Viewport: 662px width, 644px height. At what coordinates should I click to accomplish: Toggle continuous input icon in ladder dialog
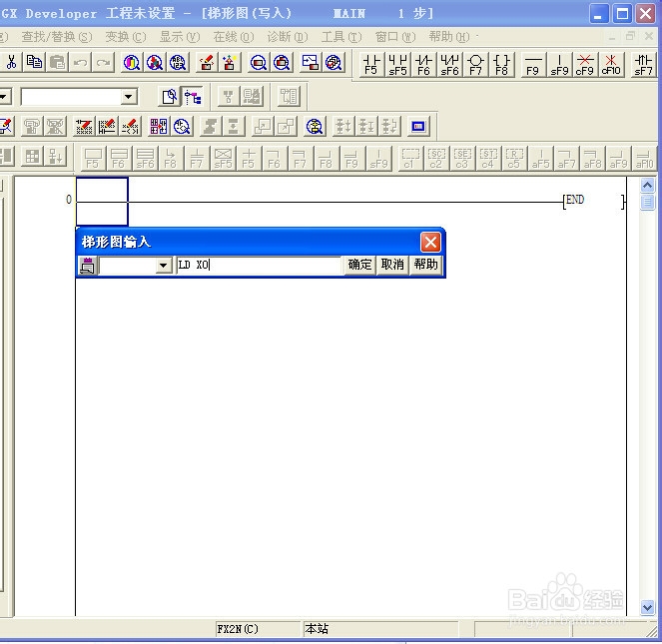(88, 266)
